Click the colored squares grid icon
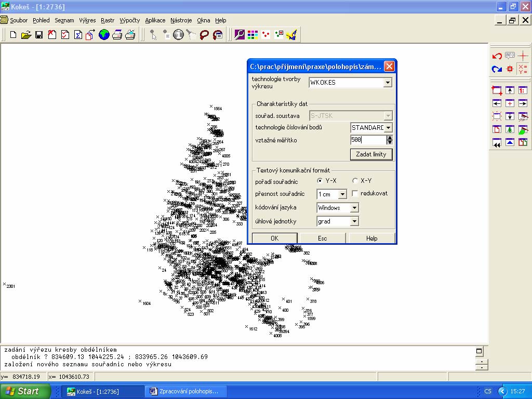This screenshot has height=399, width=532. (252, 35)
